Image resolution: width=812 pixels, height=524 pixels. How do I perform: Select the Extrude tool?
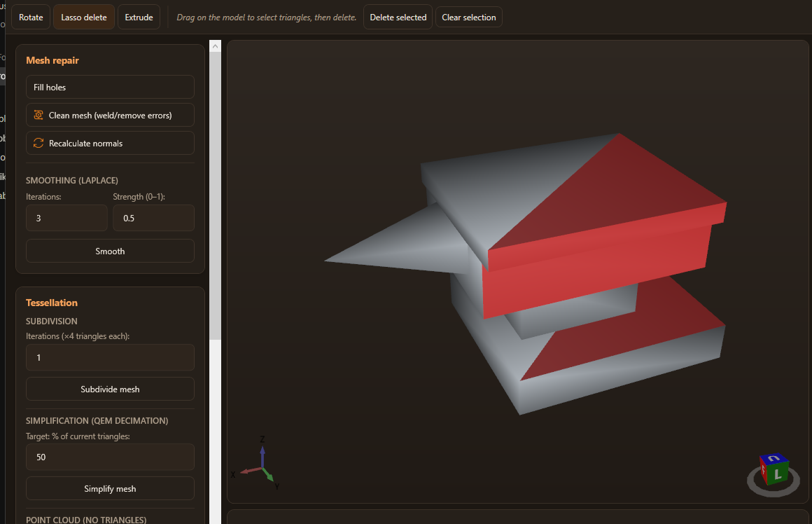point(139,17)
